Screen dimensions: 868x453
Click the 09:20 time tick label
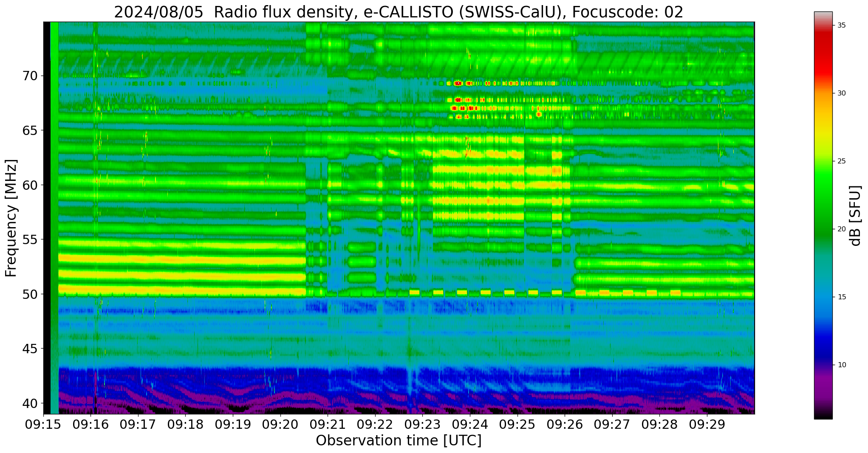pyautogui.click(x=280, y=424)
